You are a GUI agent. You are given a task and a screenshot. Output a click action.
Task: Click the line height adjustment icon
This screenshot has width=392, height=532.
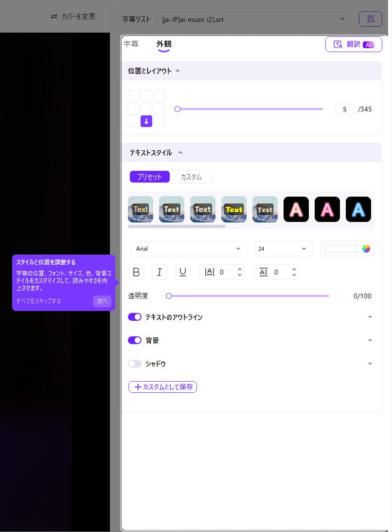[x=264, y=272]
